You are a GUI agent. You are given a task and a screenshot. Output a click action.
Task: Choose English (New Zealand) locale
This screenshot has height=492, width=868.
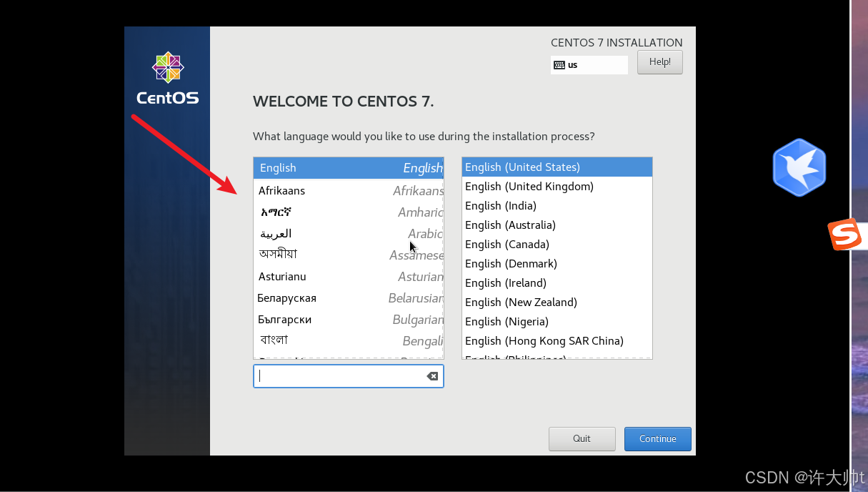click(x=557, y=302)
